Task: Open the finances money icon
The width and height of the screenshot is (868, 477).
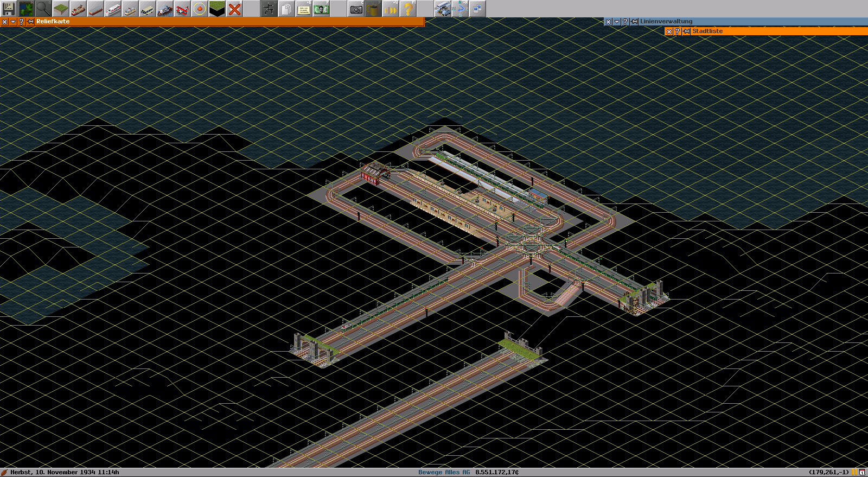Action: pyautogui.click(x=321, y=9)
